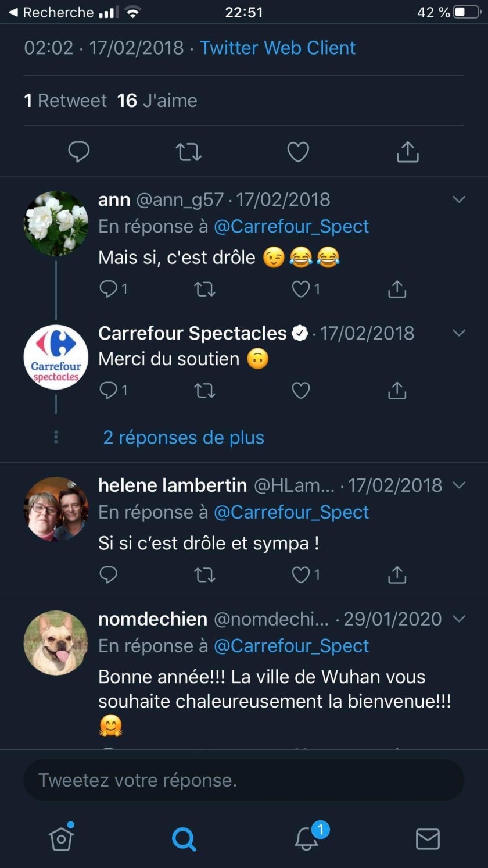Open options chevron on Carrefour Spectacles' tweet

(459, 333)
